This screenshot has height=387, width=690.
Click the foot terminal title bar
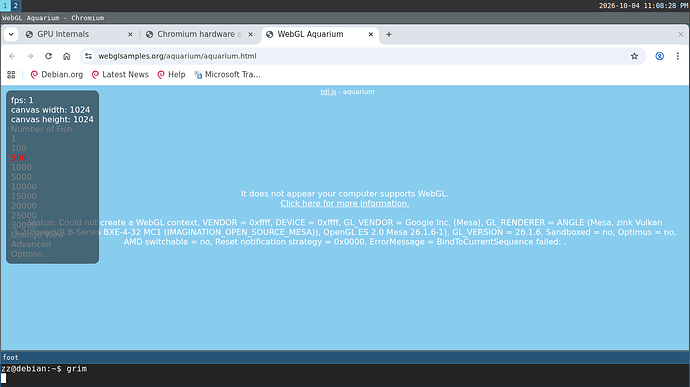coord(345,358)
